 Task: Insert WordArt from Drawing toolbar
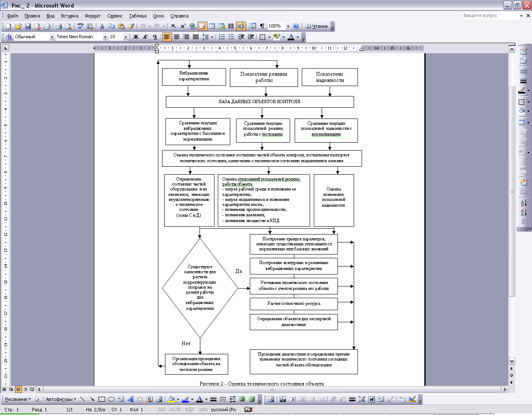pyautogui.click(x=130, y=399)
